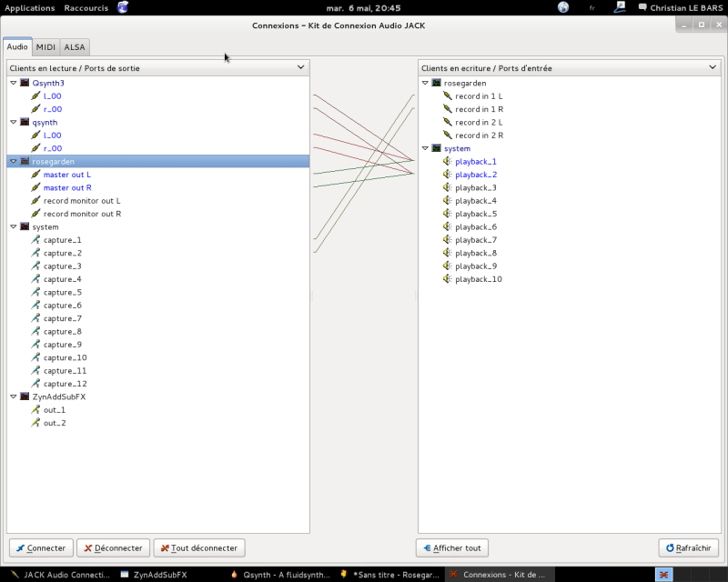Select the playback_3 port
This screenshot has width=728, height=582.
(x=475, y=188)
